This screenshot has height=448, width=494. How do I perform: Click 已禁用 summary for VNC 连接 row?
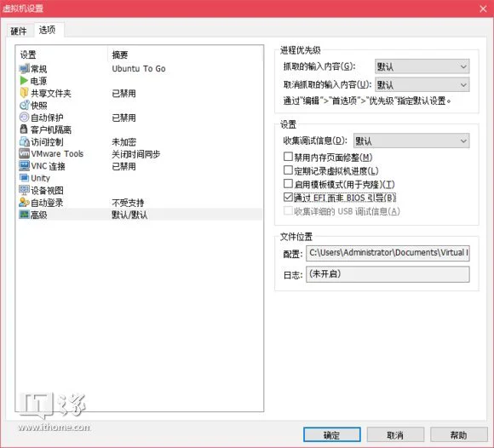pyautogui.click(x=123, y=166)
